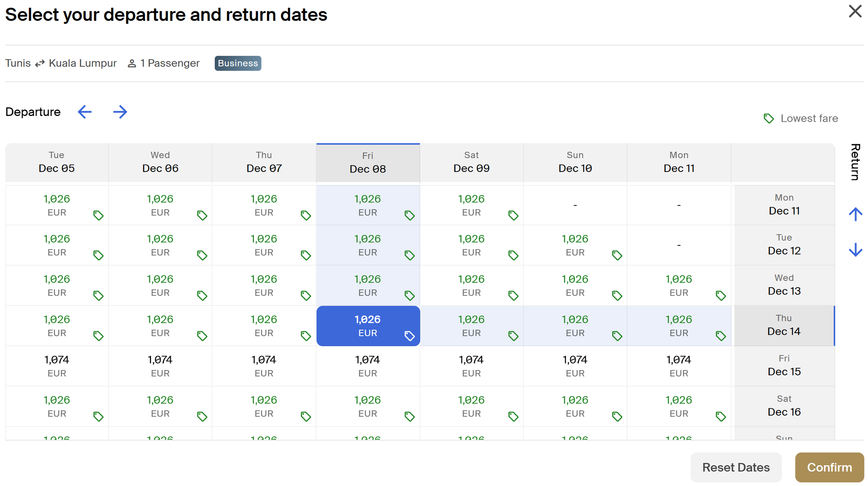Select Tue Dec 05 departure column header
This screenshot has width=868, height=486.
pos(56,162)
